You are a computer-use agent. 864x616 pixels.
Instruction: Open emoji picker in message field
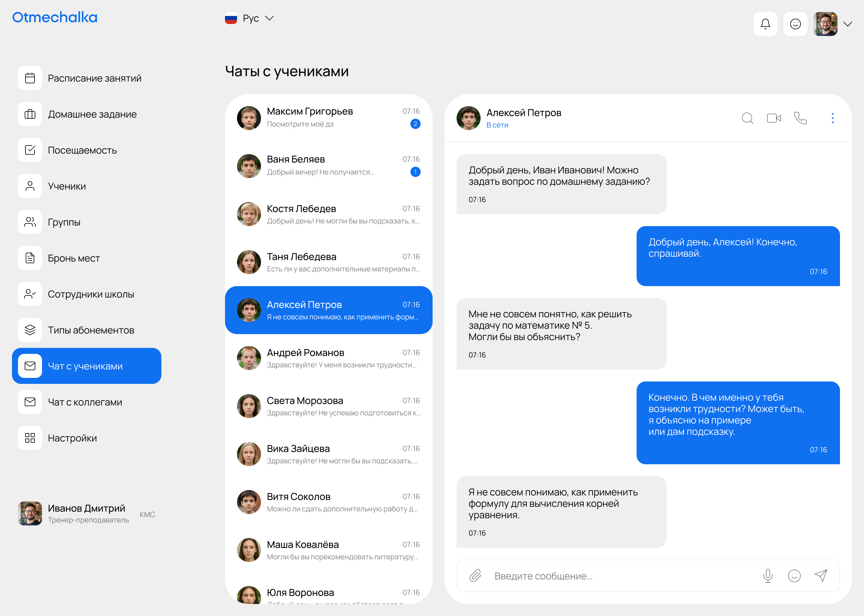[794, 576]
